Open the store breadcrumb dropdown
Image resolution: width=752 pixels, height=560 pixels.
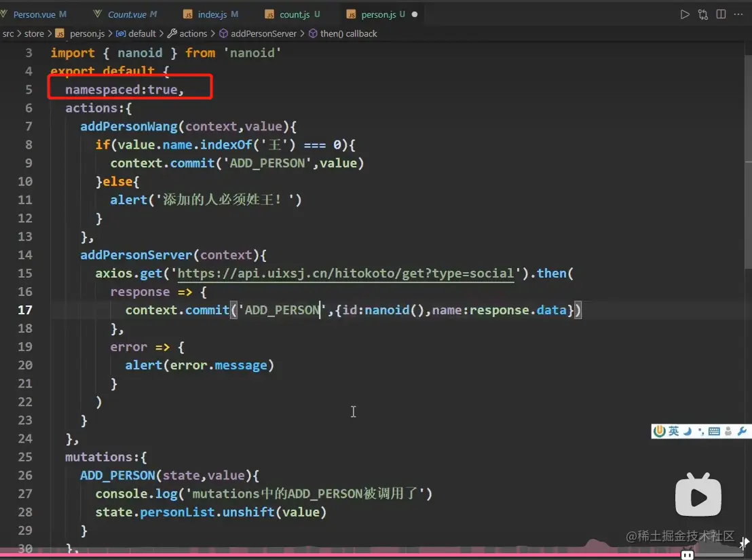pos(34,33)
